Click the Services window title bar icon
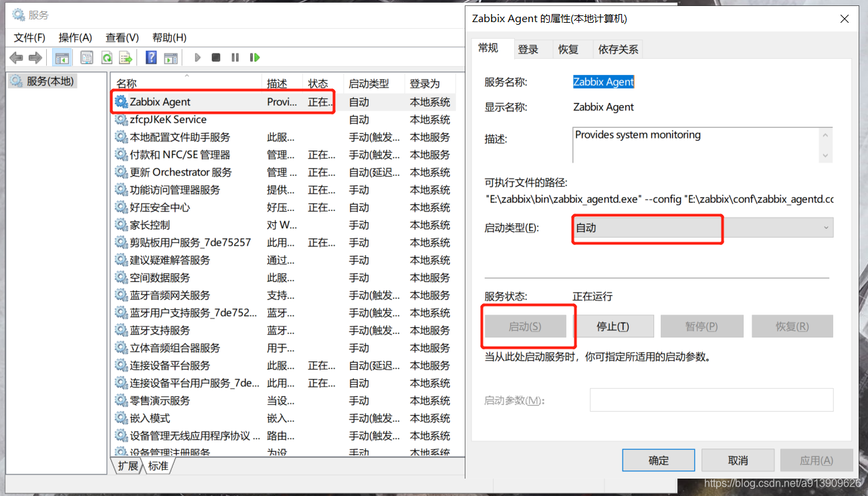 [18, 15]
